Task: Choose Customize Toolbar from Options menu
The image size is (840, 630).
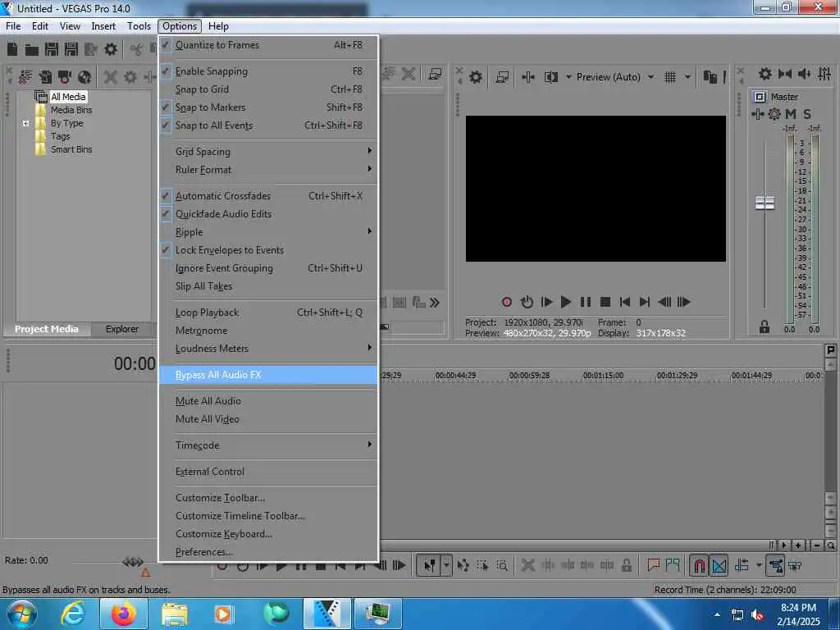Action: [268, 498]
